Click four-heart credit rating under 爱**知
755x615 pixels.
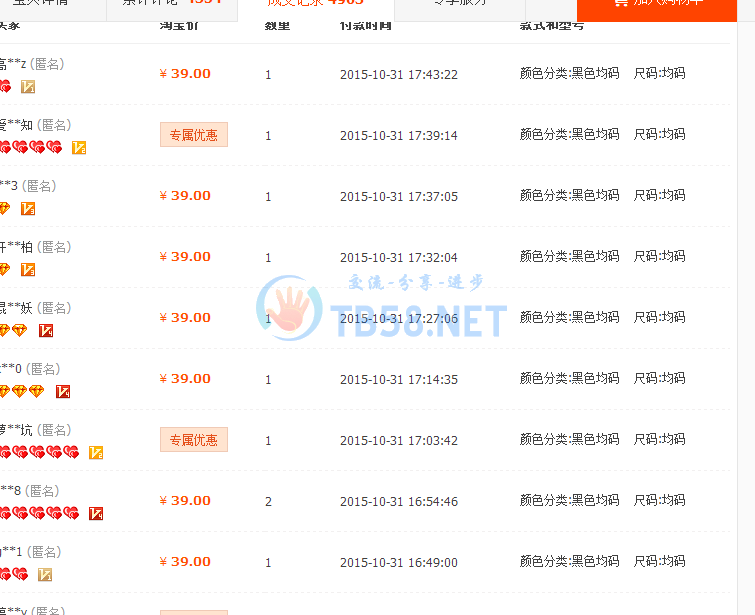[x=31, y=147]
